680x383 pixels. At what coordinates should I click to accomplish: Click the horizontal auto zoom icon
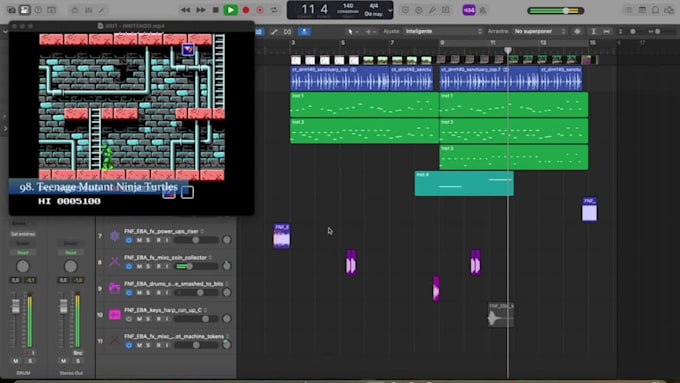click(606, 31)
